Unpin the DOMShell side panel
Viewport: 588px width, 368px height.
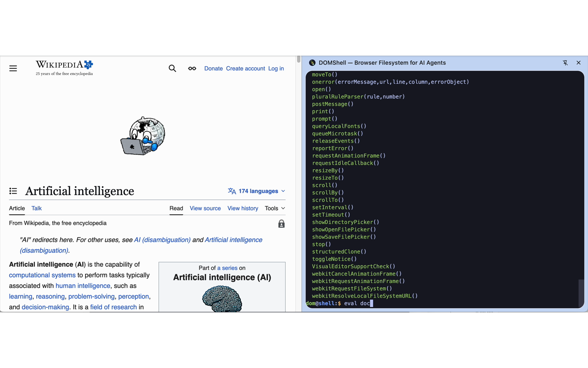(x=565, y=63)
